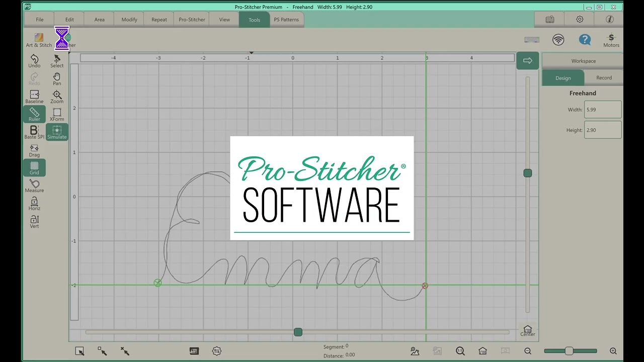The image size is (644, 362).
Task: Select the Tools tab
Action: pos(255,20)
